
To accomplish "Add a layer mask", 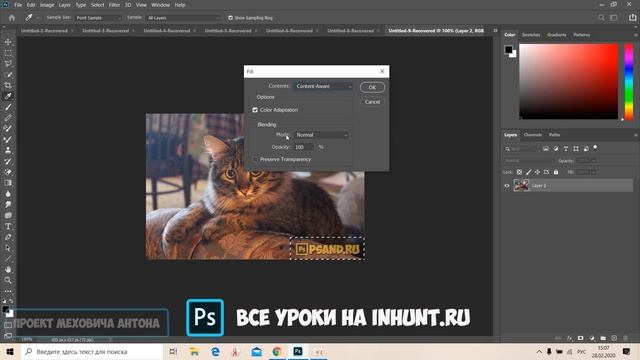I will coord(580,338).
